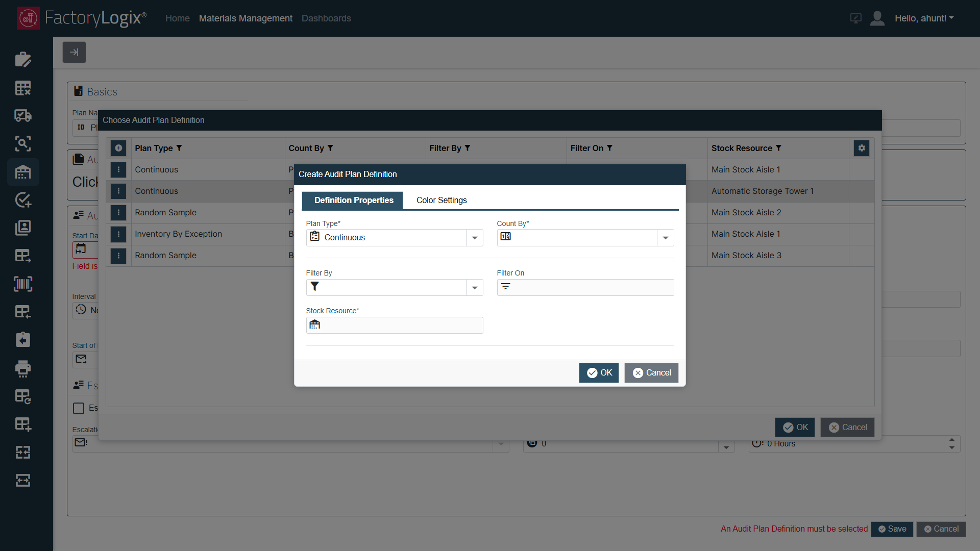
Task: Click the Stock Resource input field
Action: click(394, 325)
